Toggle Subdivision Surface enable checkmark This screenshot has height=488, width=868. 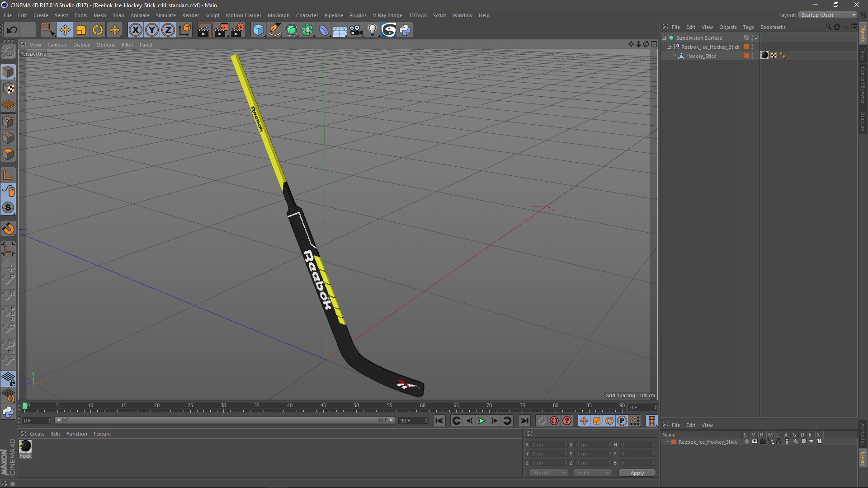[756, 38]
